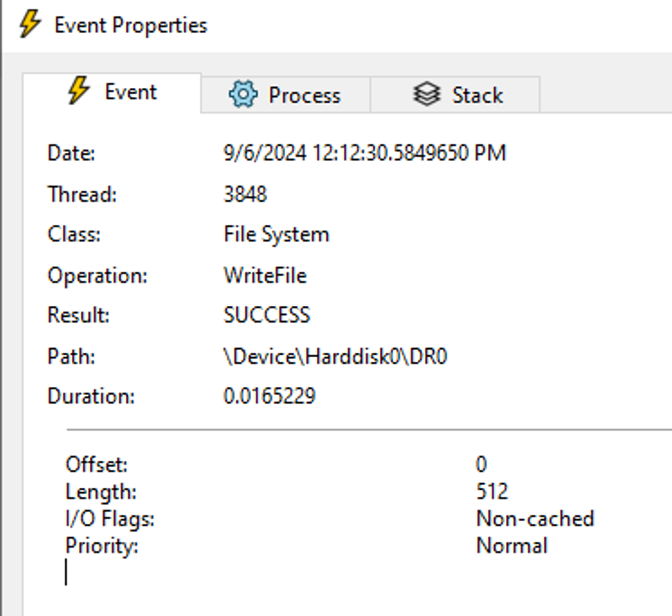
Task: Click the gear icon on the Process tab
Action: (243, 94)
